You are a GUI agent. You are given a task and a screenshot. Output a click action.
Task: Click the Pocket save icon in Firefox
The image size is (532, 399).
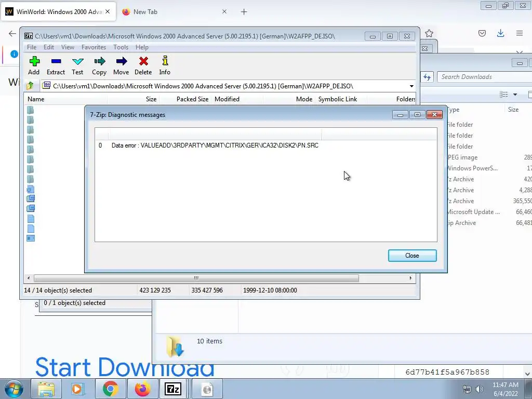click(482, 33)
